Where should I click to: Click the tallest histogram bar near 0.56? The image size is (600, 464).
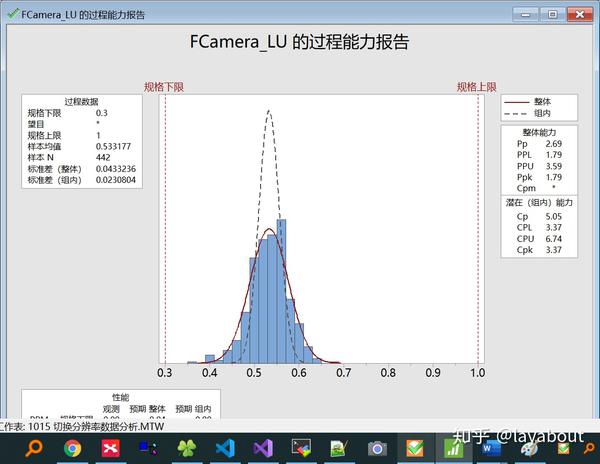pyautogui.click(x=281, y=291)
